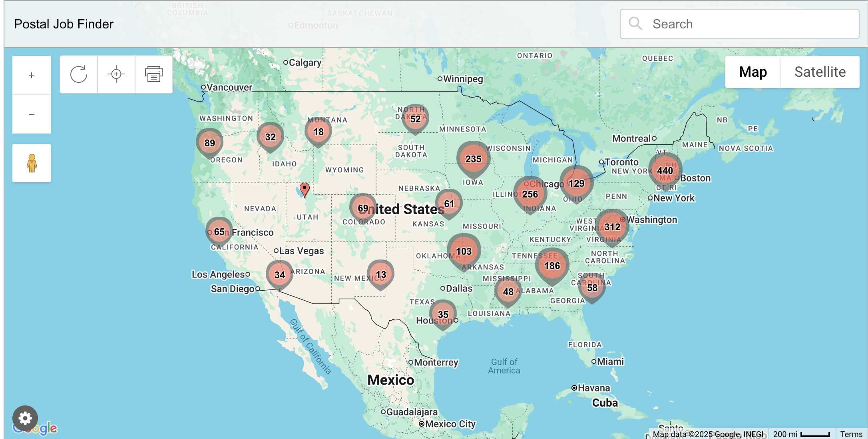868x439 pixels.
Task: Open the 58 cluster in South Carolina
Action: pyautogui.click(x=592, y=288)
